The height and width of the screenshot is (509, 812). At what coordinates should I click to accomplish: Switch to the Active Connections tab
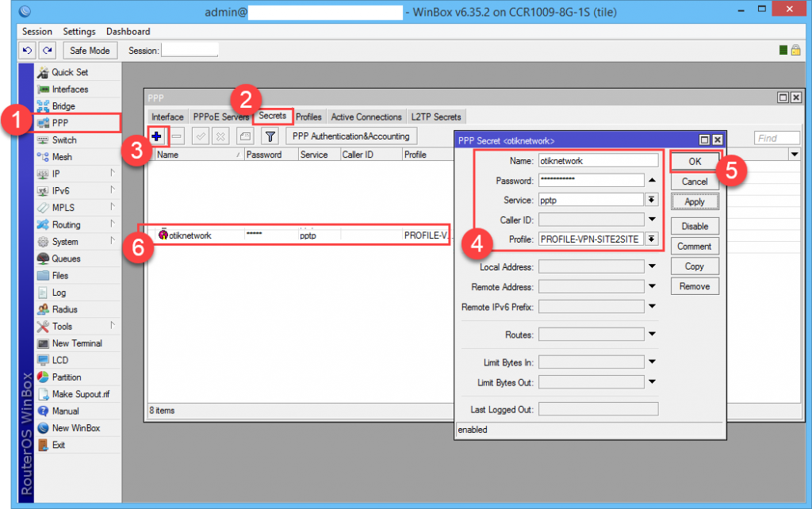366,117
